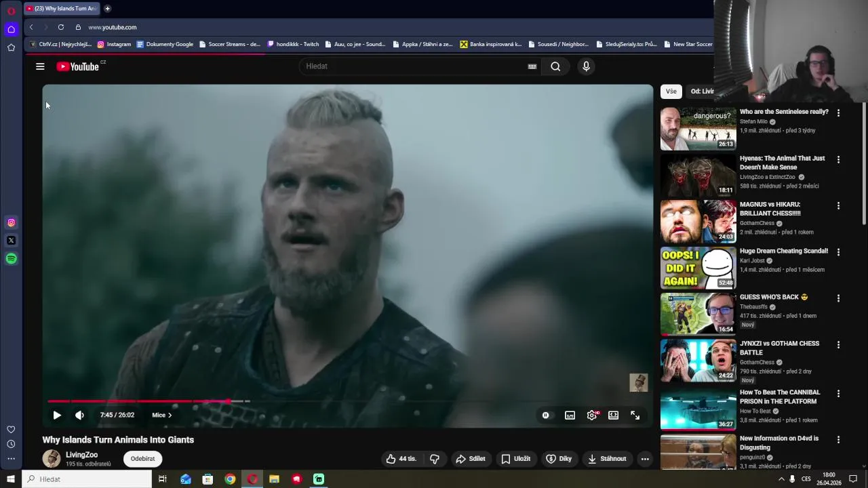Screen dimensions: 868x488
Task: Open File Explorer from the taskbar
Action: point(275,479)
